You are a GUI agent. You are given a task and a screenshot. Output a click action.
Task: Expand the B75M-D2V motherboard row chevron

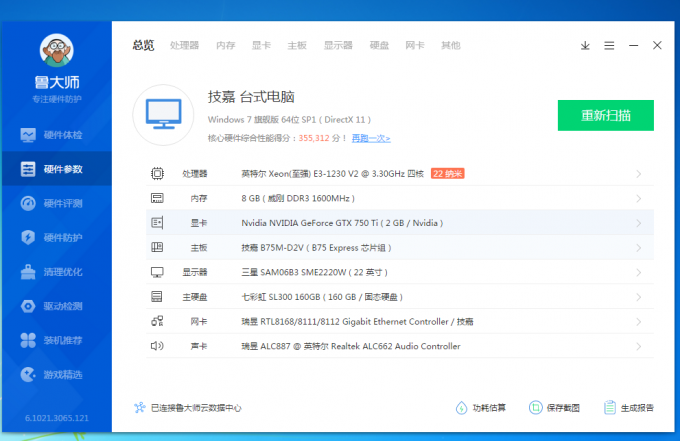point(638,248)
